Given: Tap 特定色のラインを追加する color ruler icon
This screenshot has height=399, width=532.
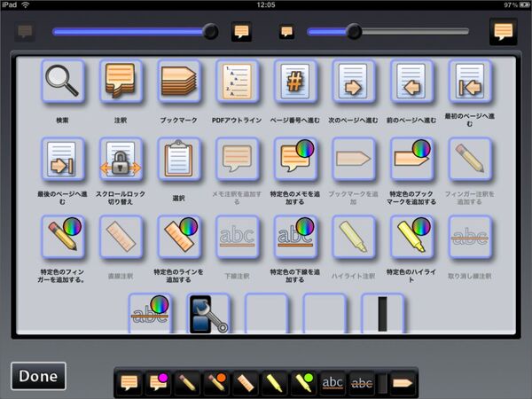Looking at the screenshot, I should pyautogui.click(x=179, y=237).
